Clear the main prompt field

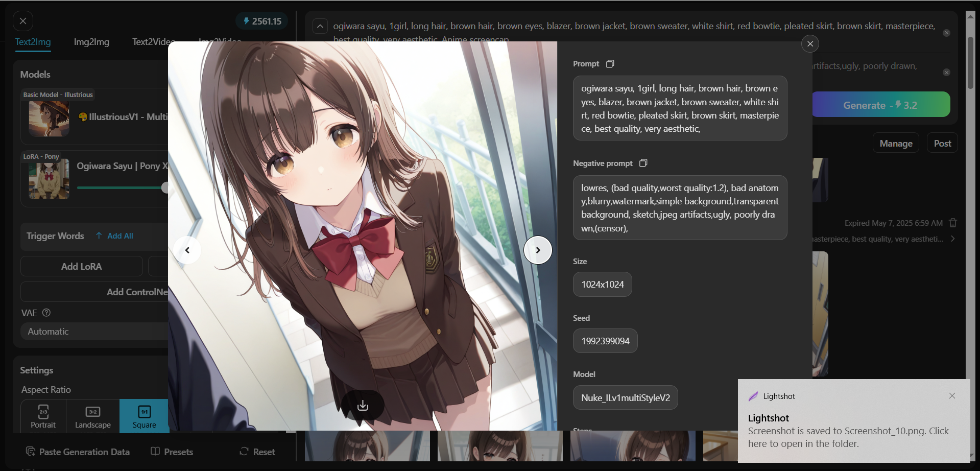coord(946,33)
